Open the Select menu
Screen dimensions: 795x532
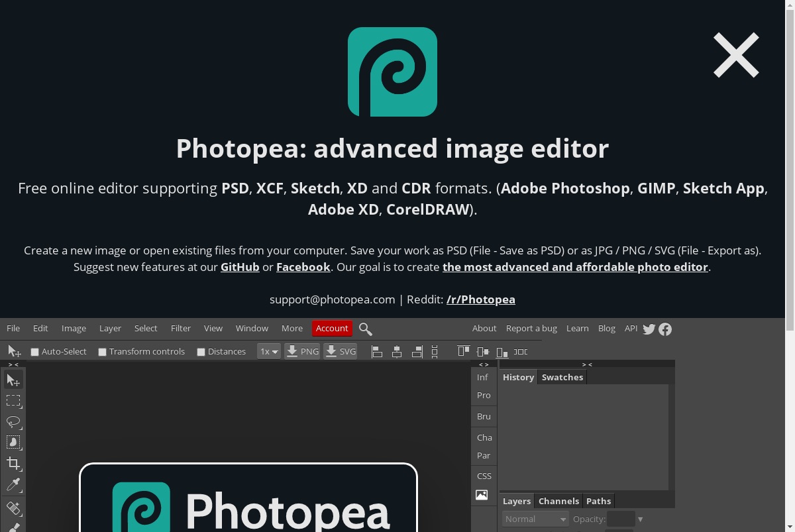[146, 329]
